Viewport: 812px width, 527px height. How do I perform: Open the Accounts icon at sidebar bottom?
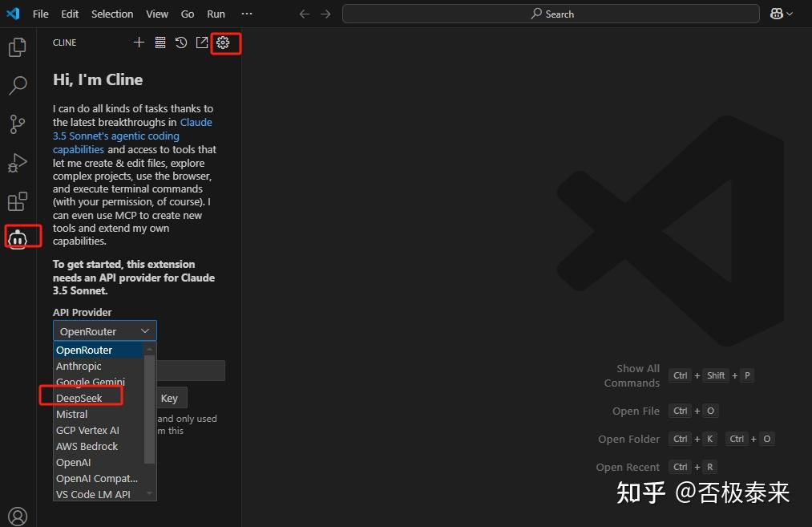click(x=18, y=516)
